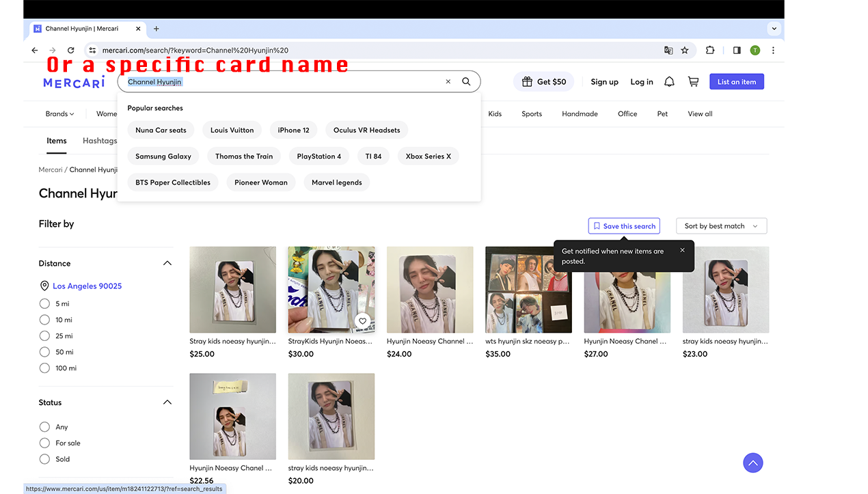
Task: Clear the search box text
Action: point(448,81)
